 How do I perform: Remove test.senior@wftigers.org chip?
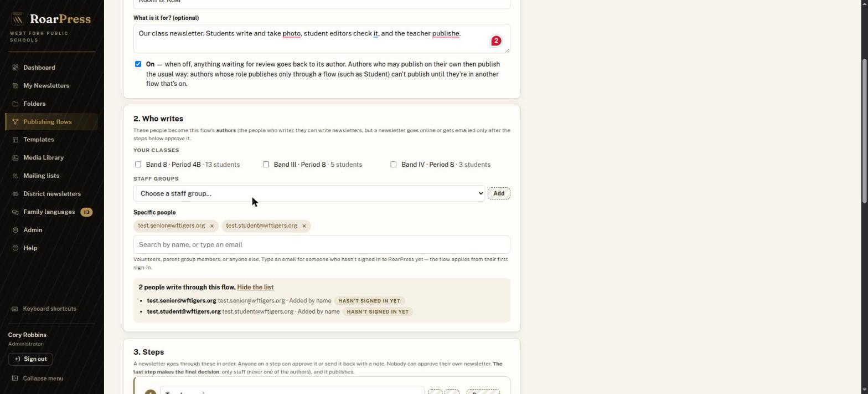pos(211,226)
